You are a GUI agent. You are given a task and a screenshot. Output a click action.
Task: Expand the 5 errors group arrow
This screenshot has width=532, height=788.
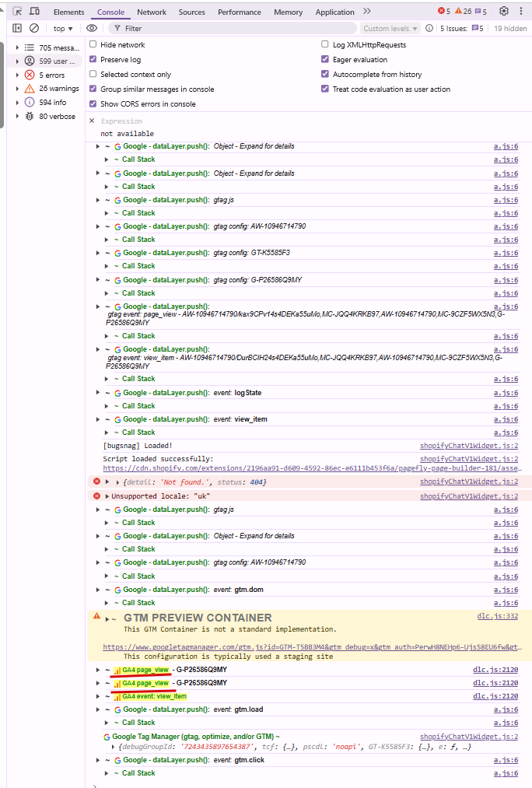click(x=17, y=75)
